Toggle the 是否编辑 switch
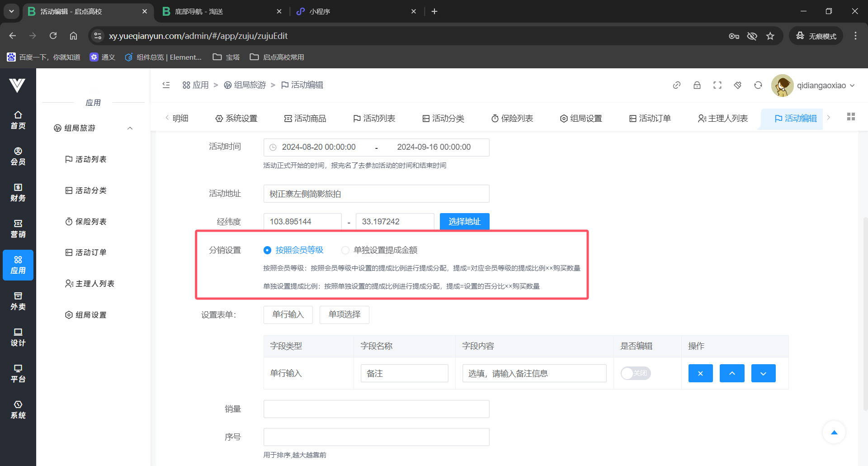 pyautogui.click(x=635, y=373)
